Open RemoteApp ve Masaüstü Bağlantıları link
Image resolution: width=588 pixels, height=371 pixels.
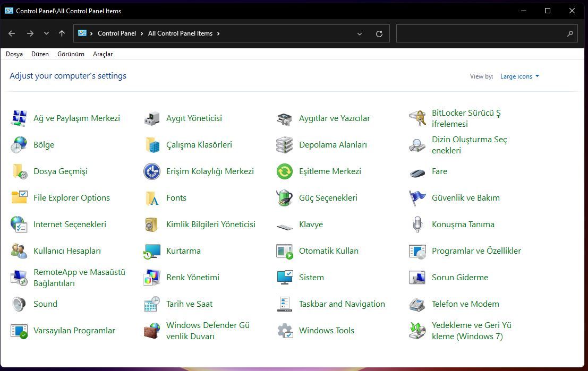[x=79, y=278]
